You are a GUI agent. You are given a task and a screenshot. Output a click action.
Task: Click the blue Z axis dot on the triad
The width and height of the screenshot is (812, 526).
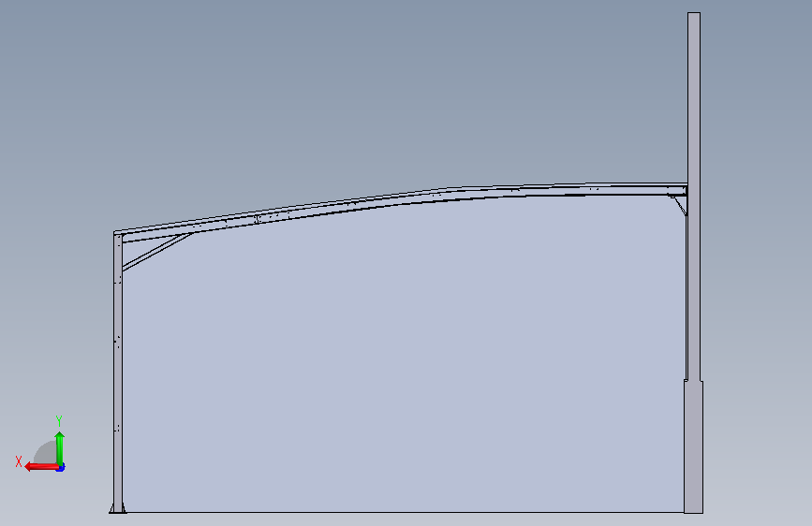[62, 468]
